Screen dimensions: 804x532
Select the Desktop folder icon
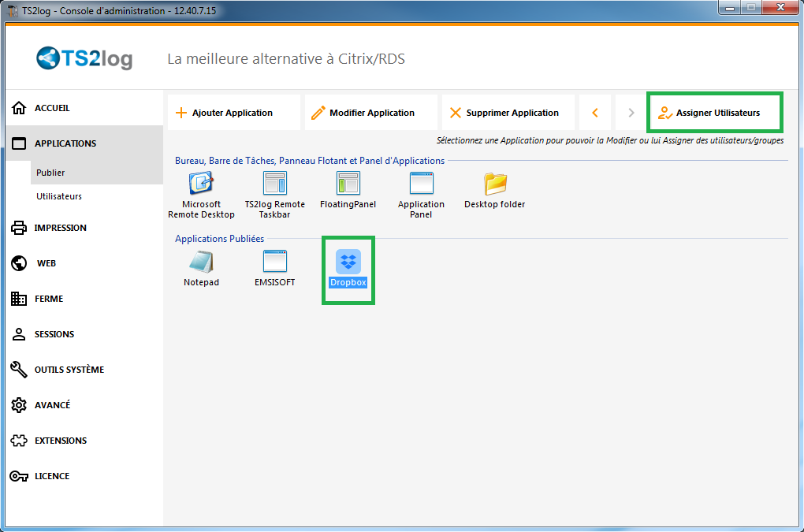(x=495, y=190)
